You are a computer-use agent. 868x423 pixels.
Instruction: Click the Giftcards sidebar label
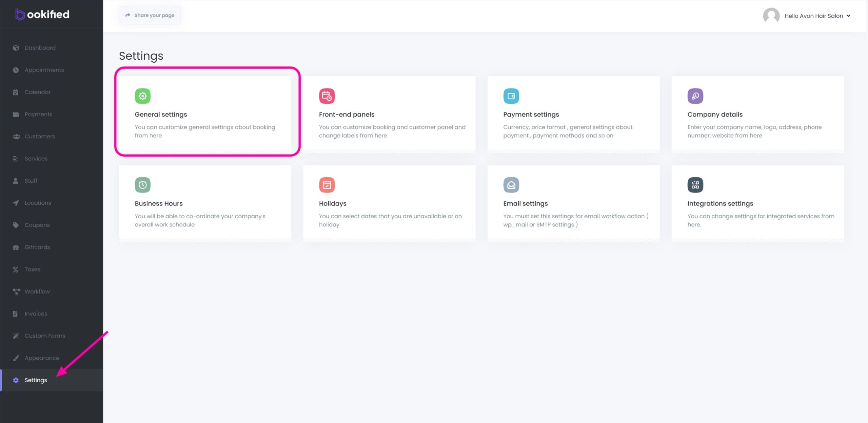click(37, 247)
